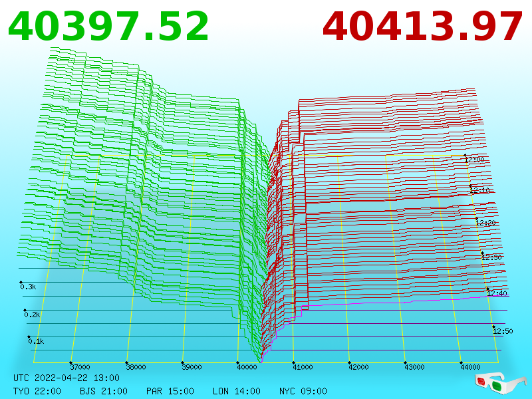This screenshot has width=532, height=399.
Task: Click the green bid price 40397.52
Action: 108,27
